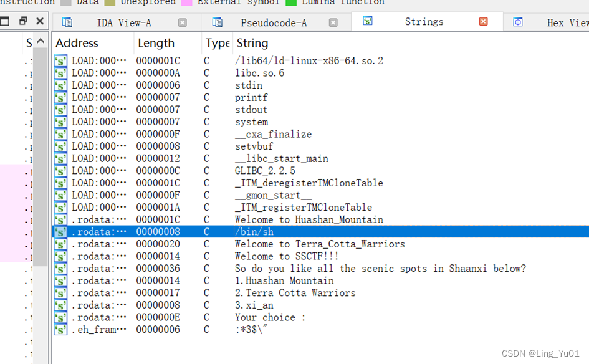Sort by the Address column header

[77, 43]
